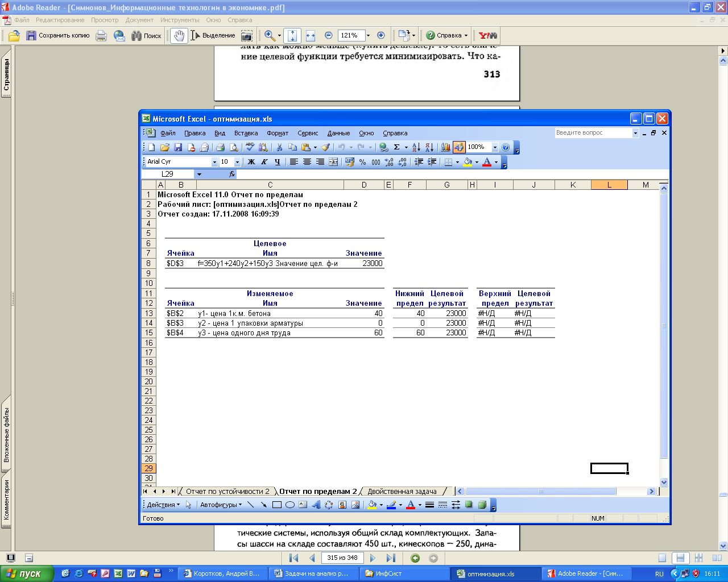Click the AutoSum sigma icon

[397, 147]
